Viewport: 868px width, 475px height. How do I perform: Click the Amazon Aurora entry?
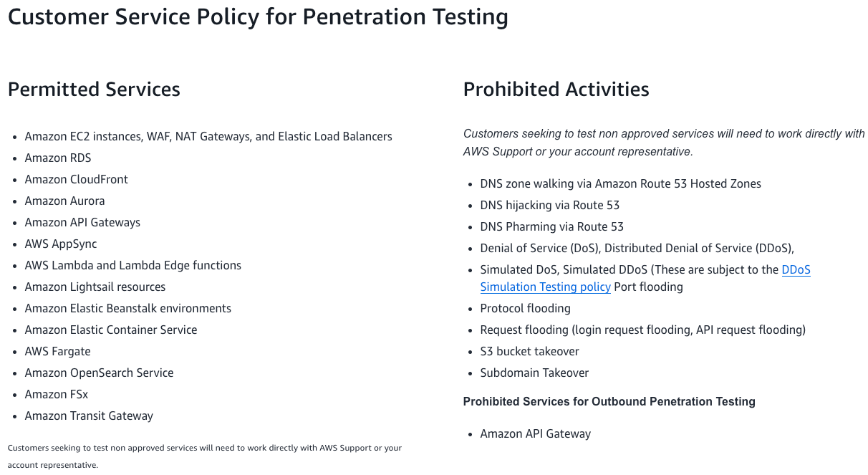click(x=64, y=201)
